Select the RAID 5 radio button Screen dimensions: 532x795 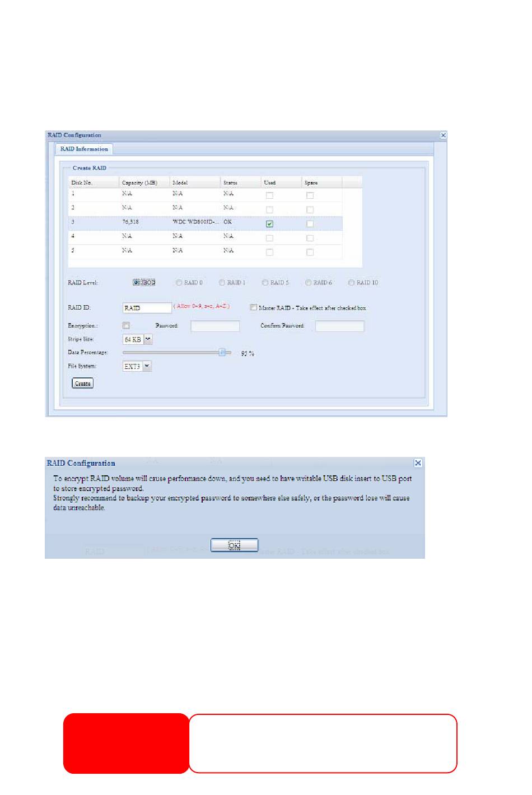point(265,283)
